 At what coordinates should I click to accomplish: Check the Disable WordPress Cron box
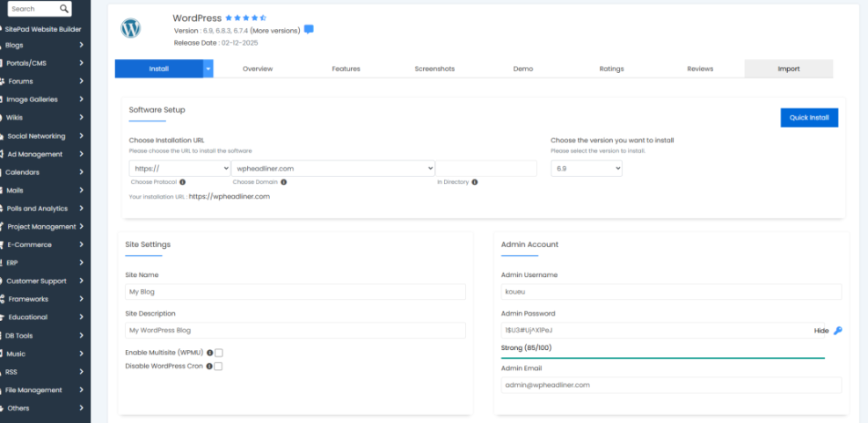pyautogui.click(x=219, y=366)
